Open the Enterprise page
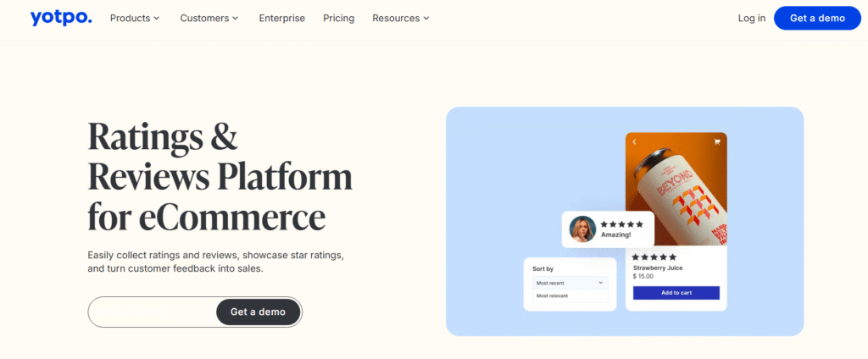This screenshot has width=868, height=359. click(281, 18)
